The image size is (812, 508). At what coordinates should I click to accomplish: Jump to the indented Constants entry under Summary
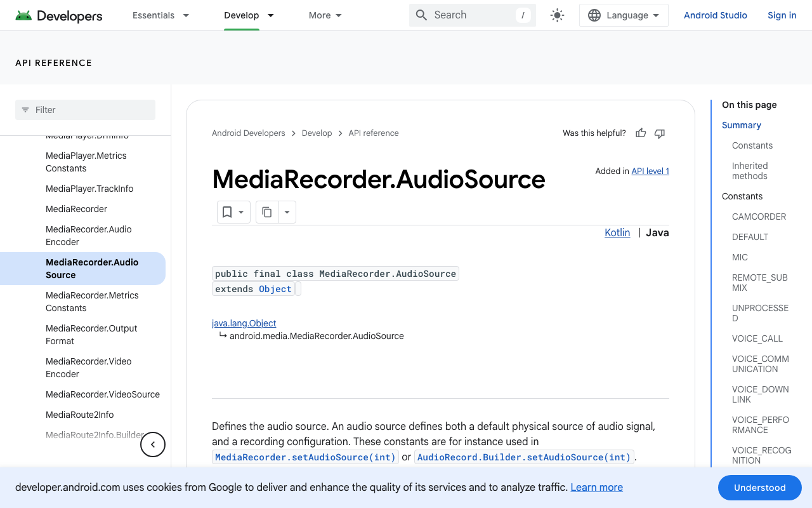click(752, 145)
